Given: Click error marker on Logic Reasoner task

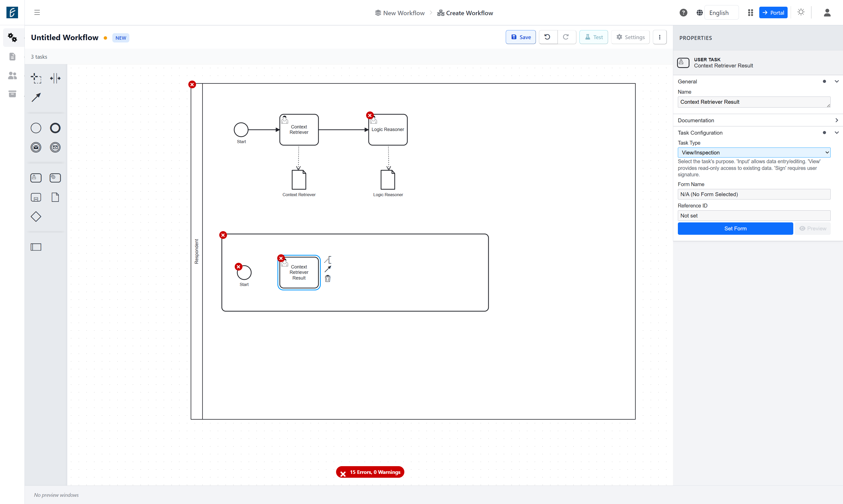Looking at the screenshot, I should [370, 116].
